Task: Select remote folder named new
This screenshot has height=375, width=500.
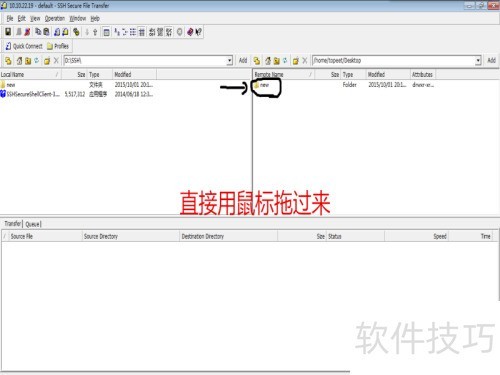Action: pos(261,85)
